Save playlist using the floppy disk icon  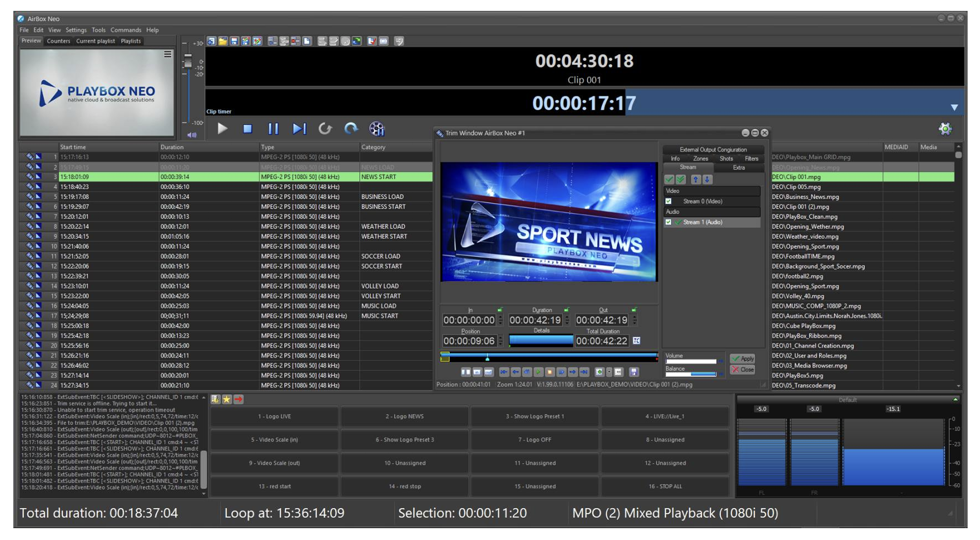point(234,42)
